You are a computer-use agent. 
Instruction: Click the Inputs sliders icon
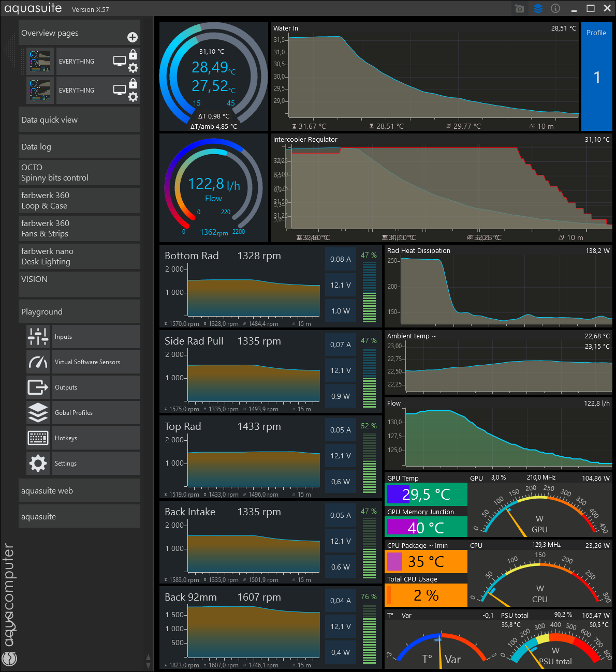click(38, 337)
